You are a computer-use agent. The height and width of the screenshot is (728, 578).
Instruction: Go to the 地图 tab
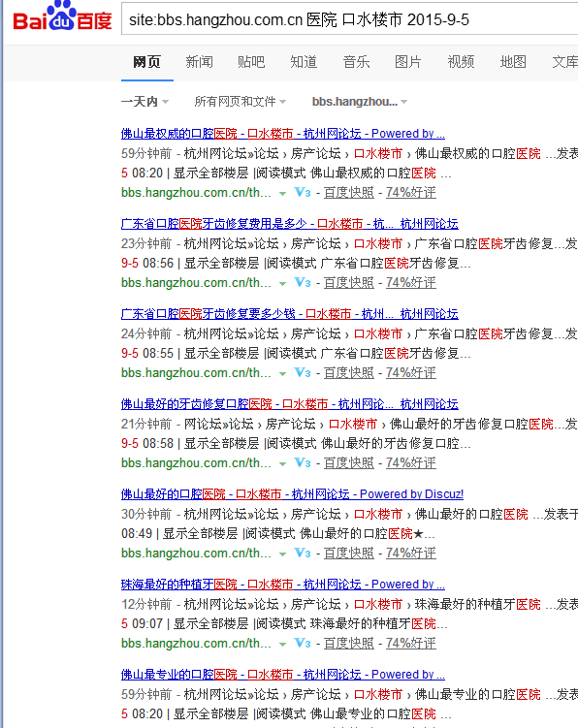[513, 62]
